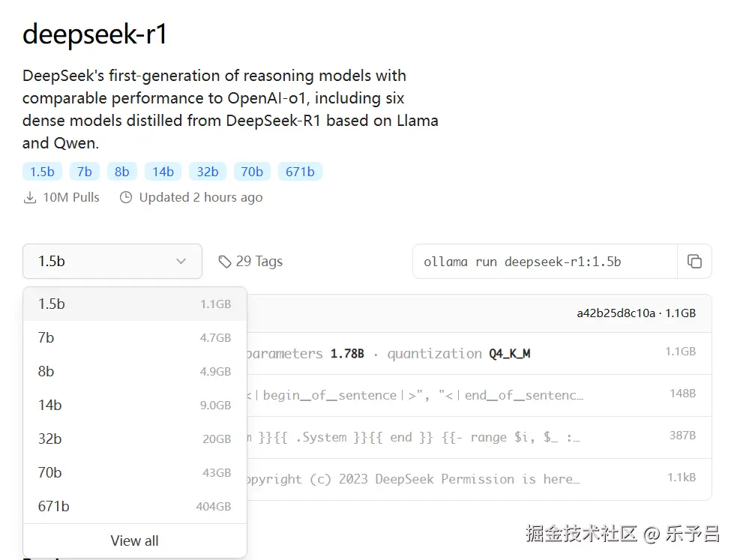737x560 pixels.
Task: Click the tag icon beside 29 Tags
Action: pos(224,262)
